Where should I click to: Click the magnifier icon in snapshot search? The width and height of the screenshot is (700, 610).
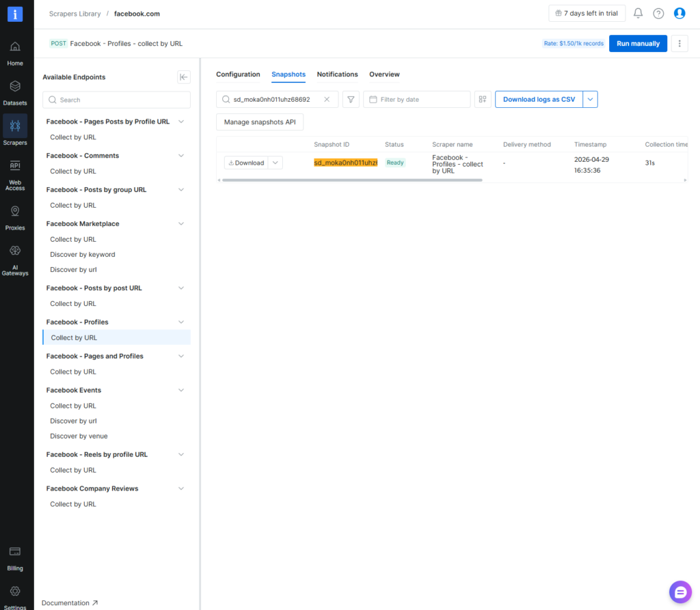[x=226, y=100]
